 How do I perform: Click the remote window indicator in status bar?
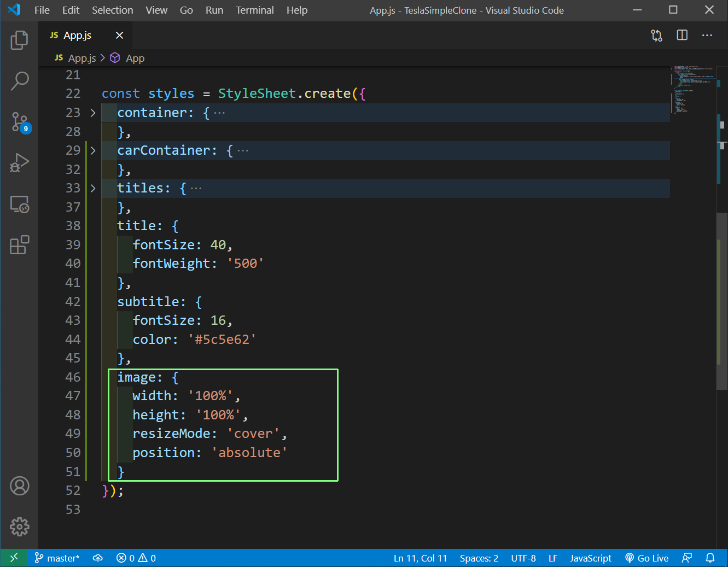pos(14,558)
